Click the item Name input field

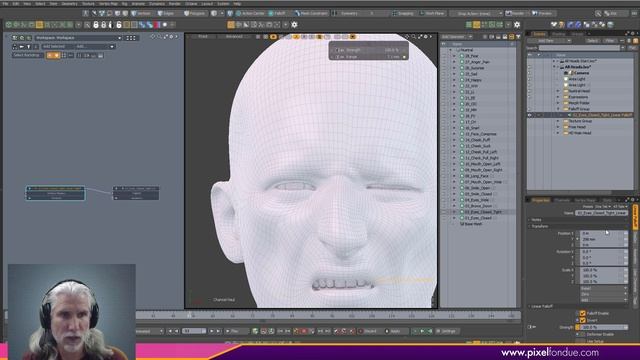(601, 213)
